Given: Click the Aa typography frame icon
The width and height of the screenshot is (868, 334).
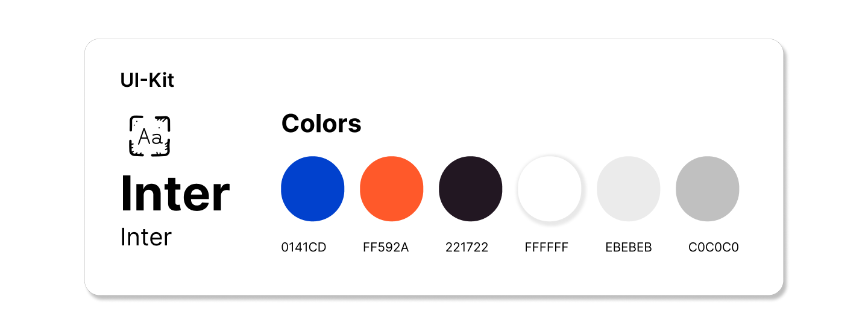Looking at the screenshot, I should [149, 136].
